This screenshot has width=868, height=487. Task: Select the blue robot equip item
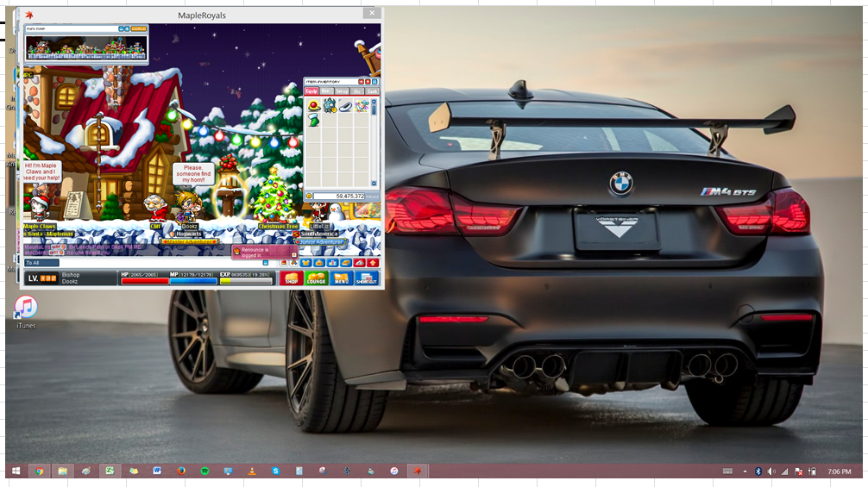tap(329, 106)
